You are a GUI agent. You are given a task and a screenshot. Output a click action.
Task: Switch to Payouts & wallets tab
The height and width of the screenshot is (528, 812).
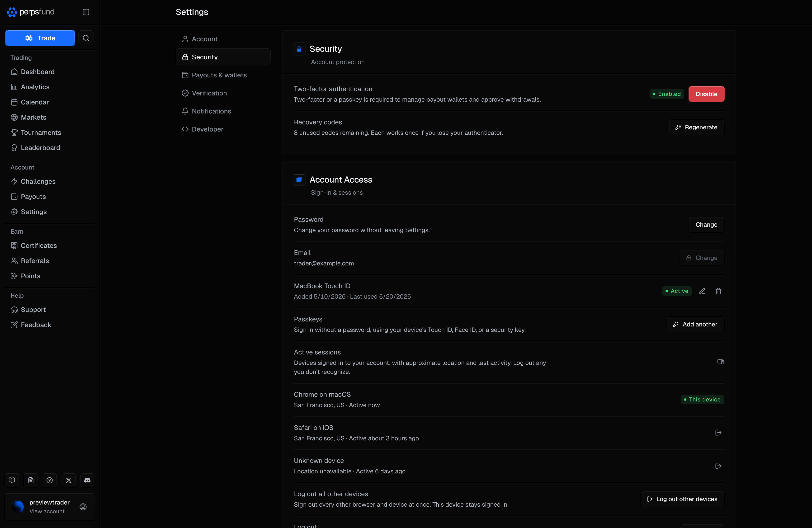(x=223, y=75)
